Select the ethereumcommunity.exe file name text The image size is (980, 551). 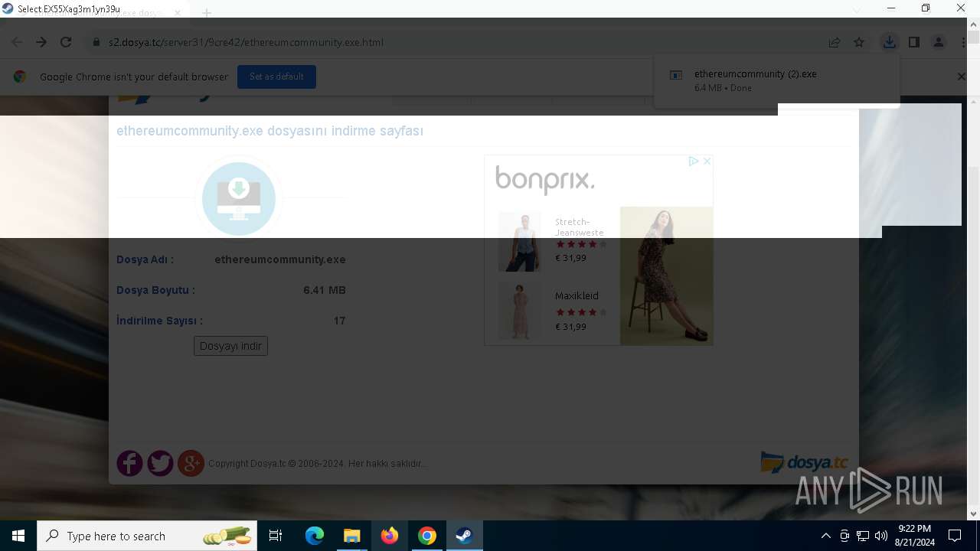[x=280, y=259]
